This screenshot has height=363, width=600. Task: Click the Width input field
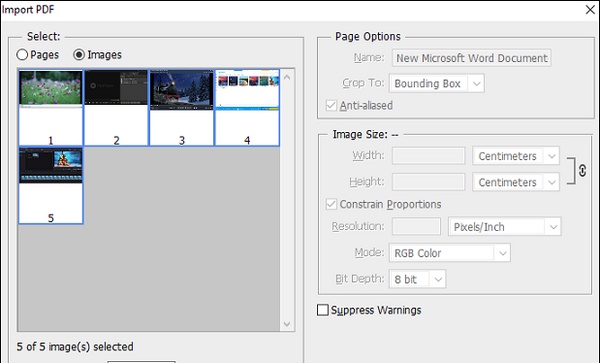[429, 156]
